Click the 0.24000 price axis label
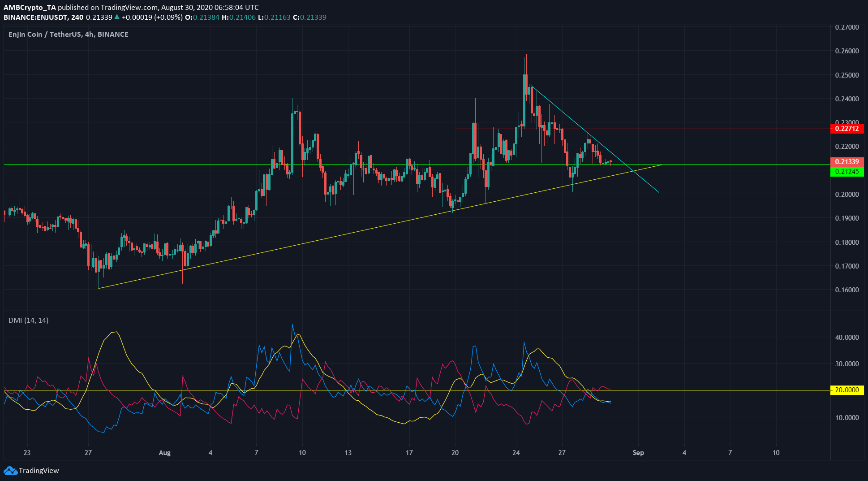Image resolution: width=868 pixels, height=481 pixels. 847,99
